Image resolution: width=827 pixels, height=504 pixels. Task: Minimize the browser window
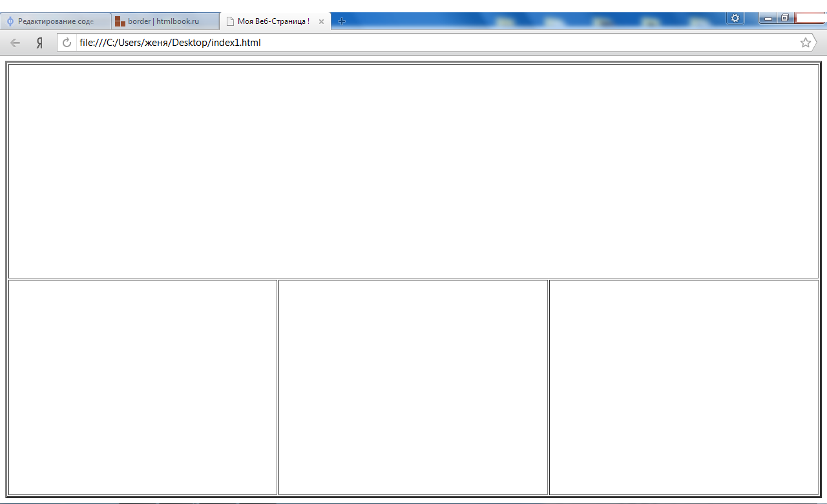[768, 18]
